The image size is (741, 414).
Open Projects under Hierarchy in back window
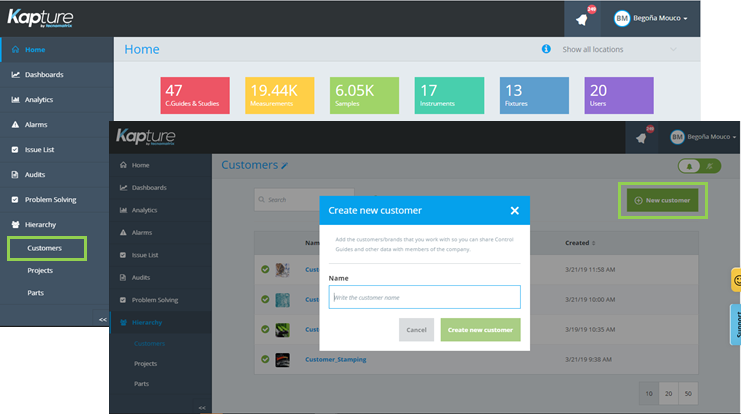[x=40, y=271]
